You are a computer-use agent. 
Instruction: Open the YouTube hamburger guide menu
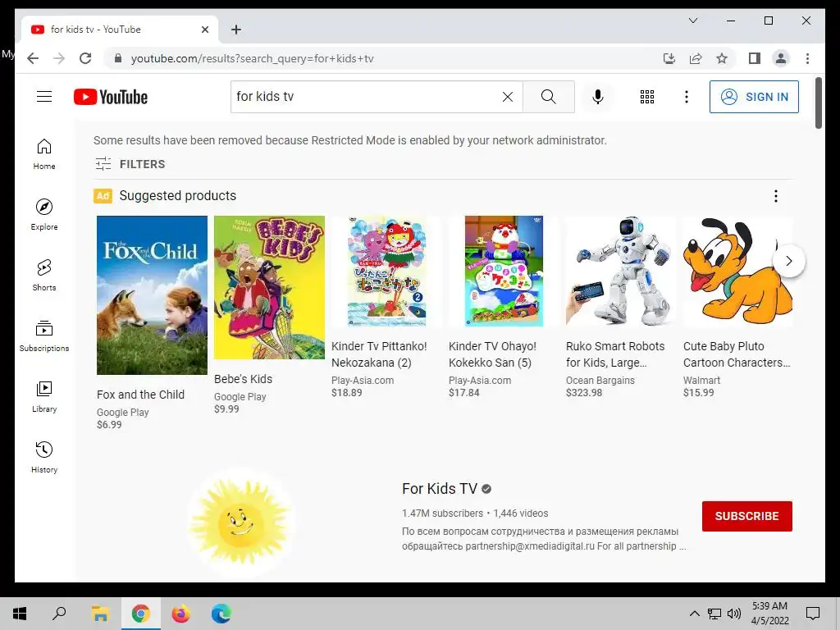(44, 97)
